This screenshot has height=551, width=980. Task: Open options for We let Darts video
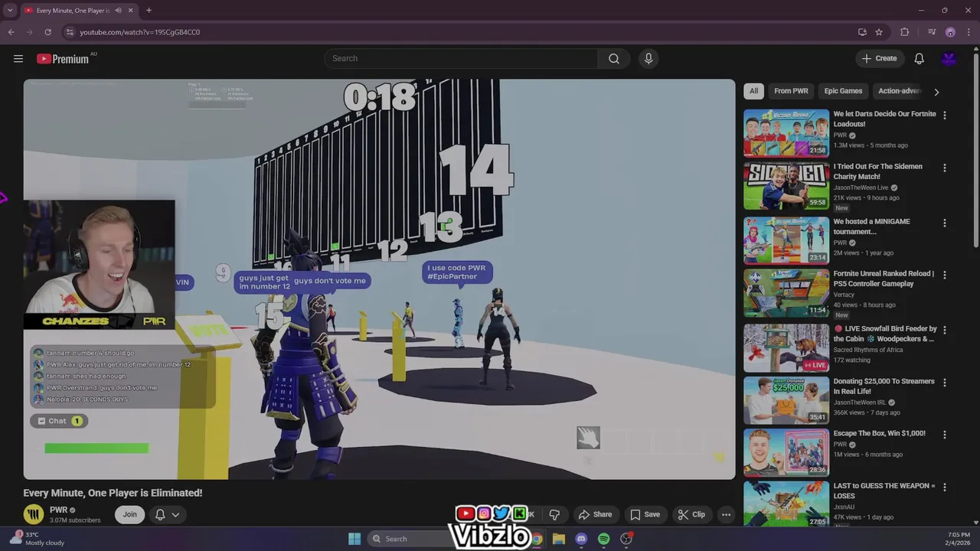pyautogui.click(x=945, y=116)
